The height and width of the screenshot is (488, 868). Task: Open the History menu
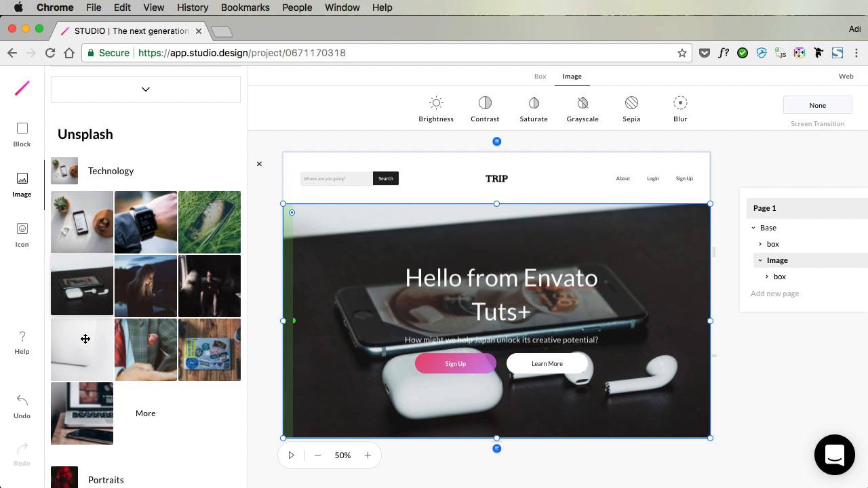193,7
